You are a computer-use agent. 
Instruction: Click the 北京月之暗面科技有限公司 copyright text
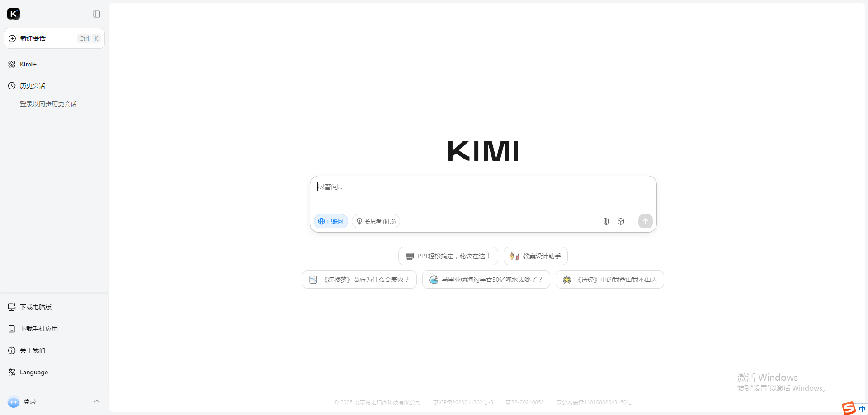(x=377, y=402)
